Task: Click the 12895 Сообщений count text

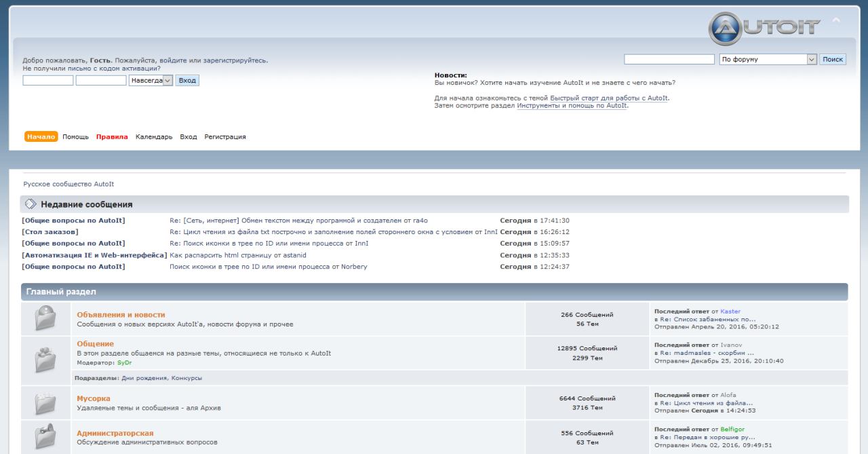Action: coord(587,349)
